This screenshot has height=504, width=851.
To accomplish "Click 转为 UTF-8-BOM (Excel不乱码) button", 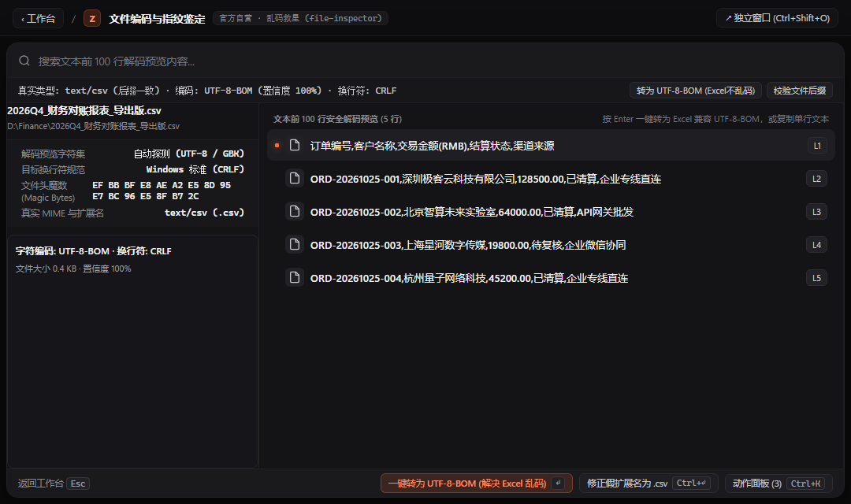I will [x=696, y=91].
